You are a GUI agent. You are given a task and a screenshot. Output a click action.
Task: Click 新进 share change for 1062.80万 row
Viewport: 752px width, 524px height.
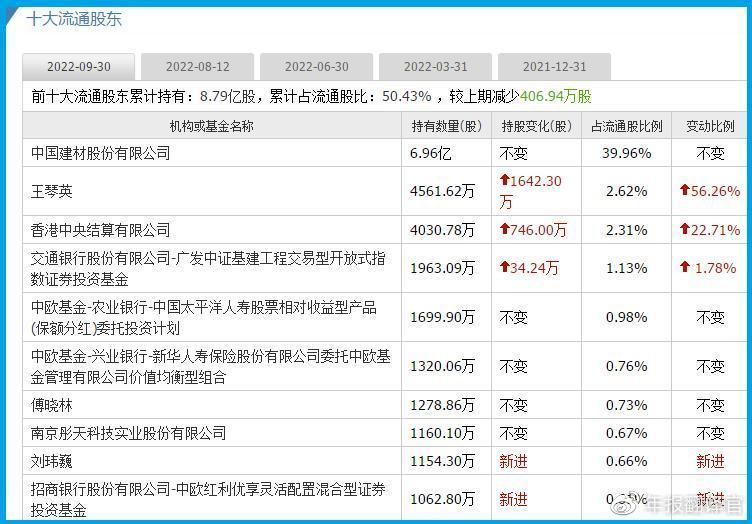pyautogui.click(x=513, y=500)
